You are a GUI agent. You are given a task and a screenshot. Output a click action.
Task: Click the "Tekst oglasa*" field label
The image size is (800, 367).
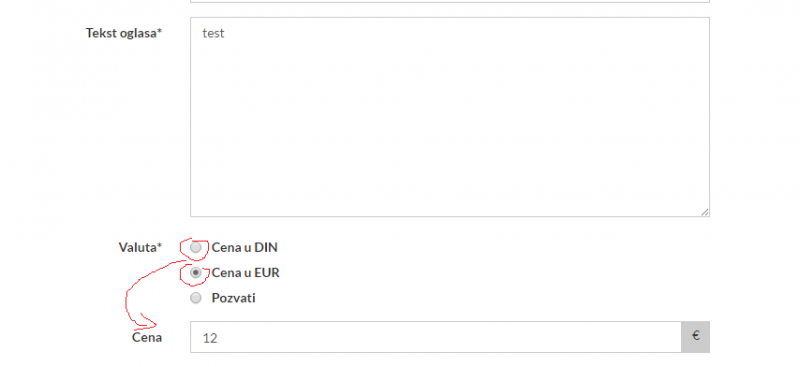(x=124, y=33)
